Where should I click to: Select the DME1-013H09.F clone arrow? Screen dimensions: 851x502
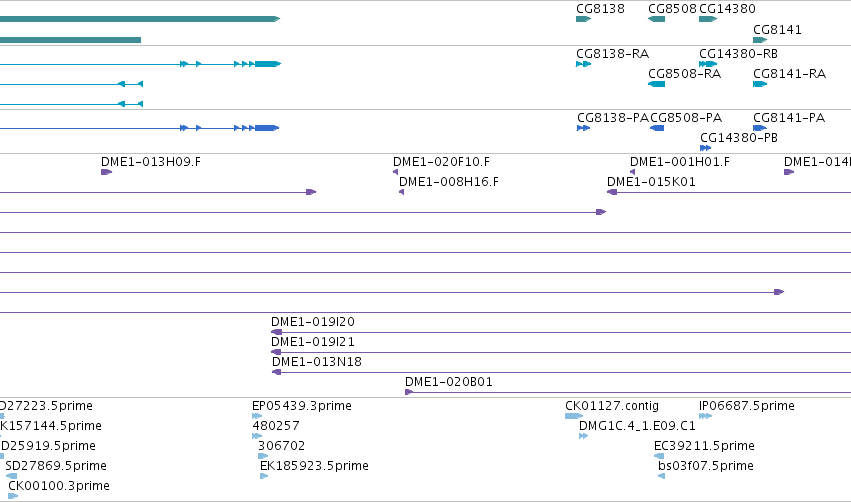tap(106, 172)
